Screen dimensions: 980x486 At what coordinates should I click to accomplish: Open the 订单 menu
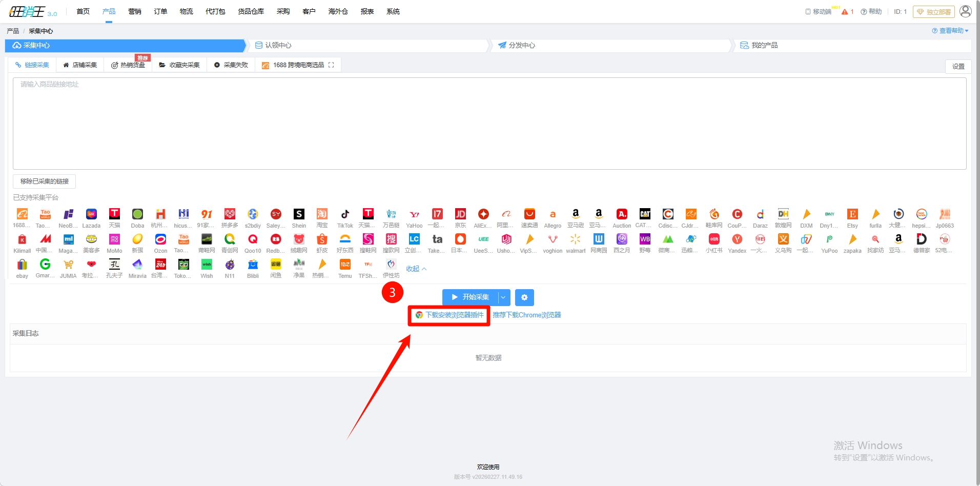(160, 11)
